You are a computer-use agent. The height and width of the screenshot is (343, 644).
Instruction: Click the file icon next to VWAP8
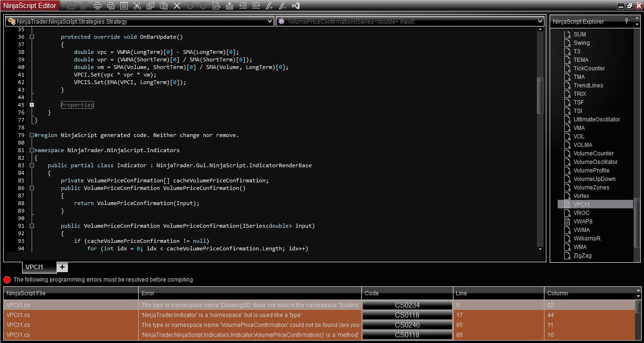tap(568, 222)
